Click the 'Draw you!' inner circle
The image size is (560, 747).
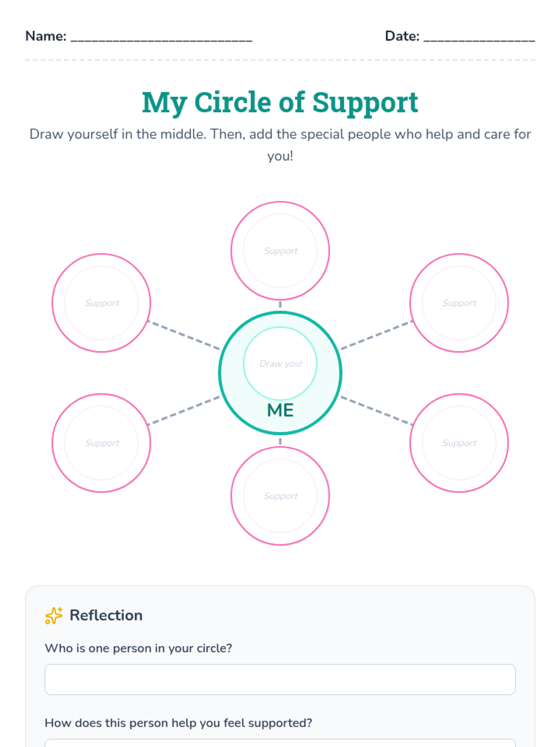[280, 363]
